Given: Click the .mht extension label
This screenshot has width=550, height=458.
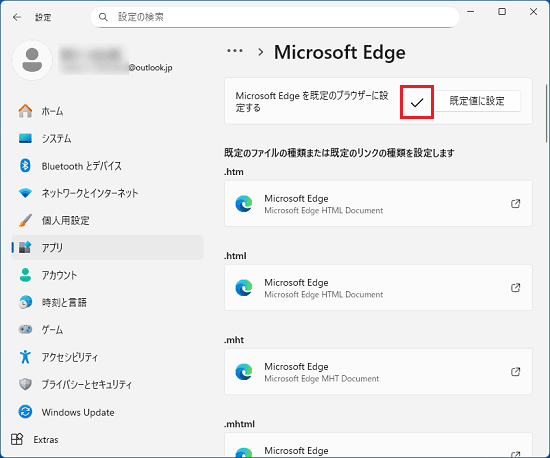Looking at the screenshot, I should coord(234,340).
